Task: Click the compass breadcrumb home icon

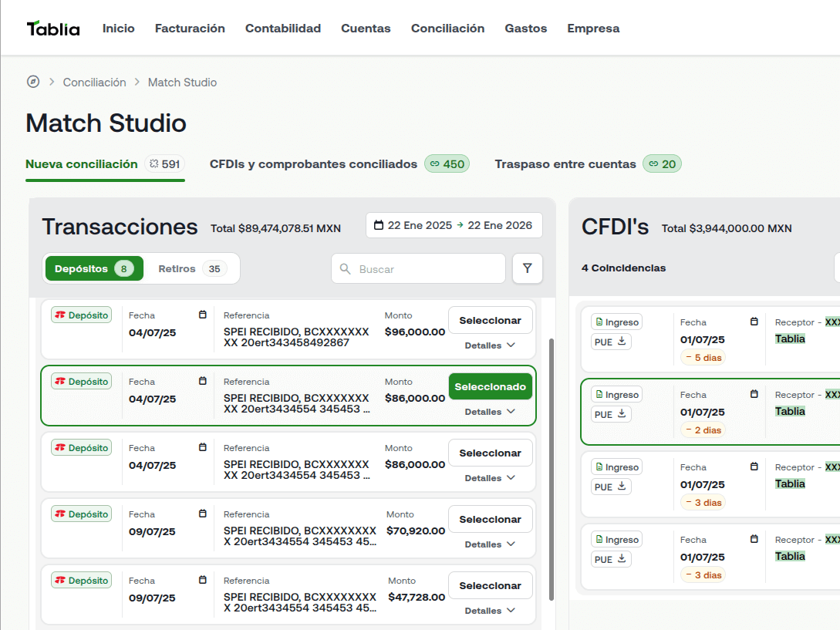Action: tap(32, 82)
